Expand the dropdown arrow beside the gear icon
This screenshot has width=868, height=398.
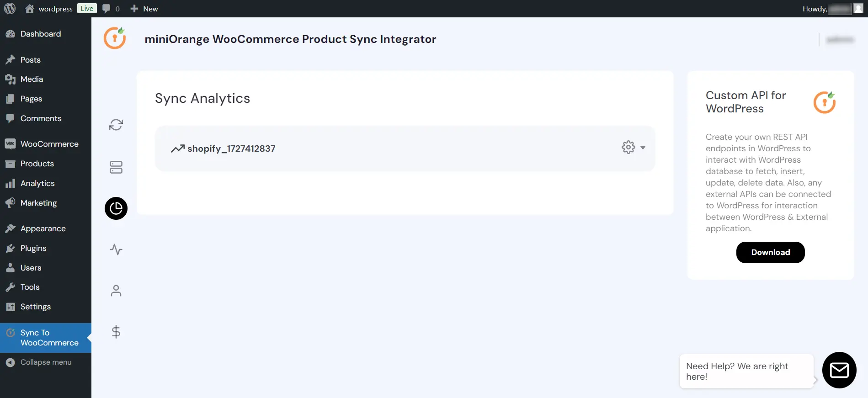tap(643, 148)
